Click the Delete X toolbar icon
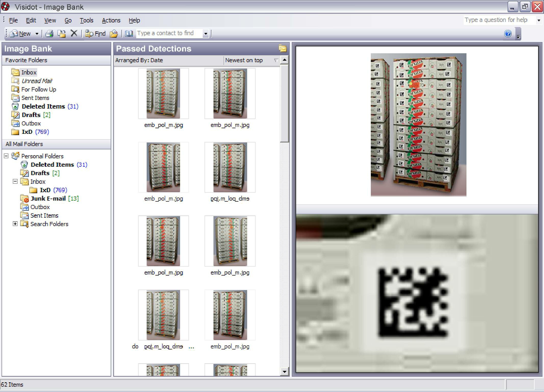The height and width of the screenshot is (392, 544). [74, 33]
